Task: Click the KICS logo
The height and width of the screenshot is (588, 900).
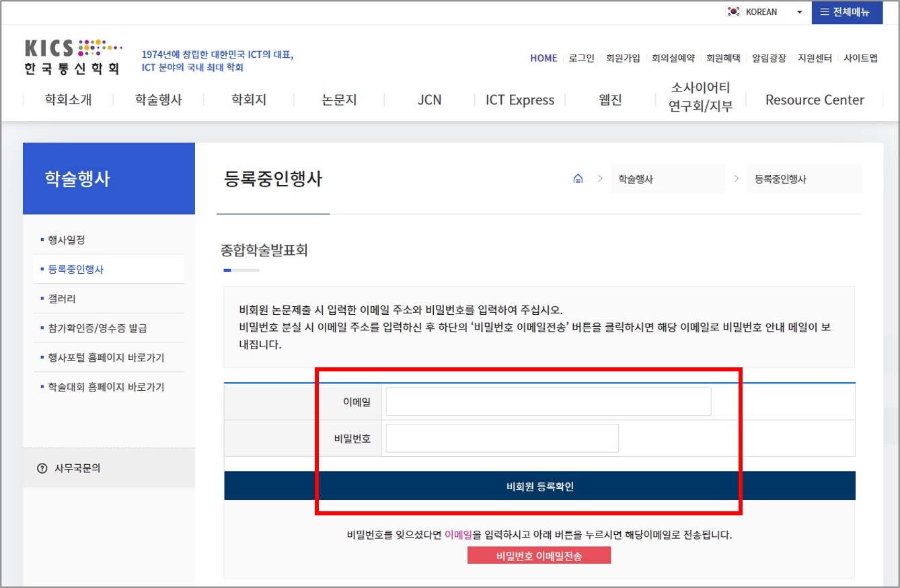Action: point(74,57)
